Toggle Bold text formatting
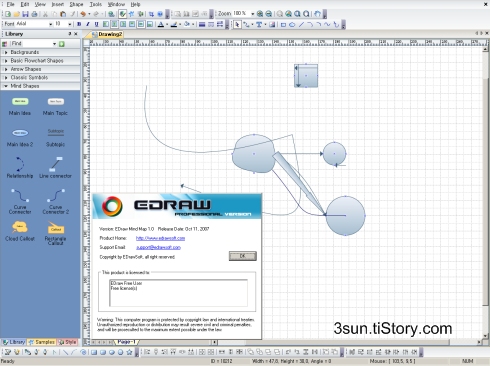Image resolution: width=490 pixels, height=366 pixels. [x=79, y=24]
